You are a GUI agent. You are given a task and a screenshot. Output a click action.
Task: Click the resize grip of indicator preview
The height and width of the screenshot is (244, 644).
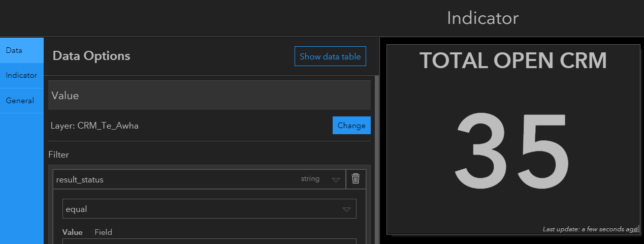click(x=637, y=230)
